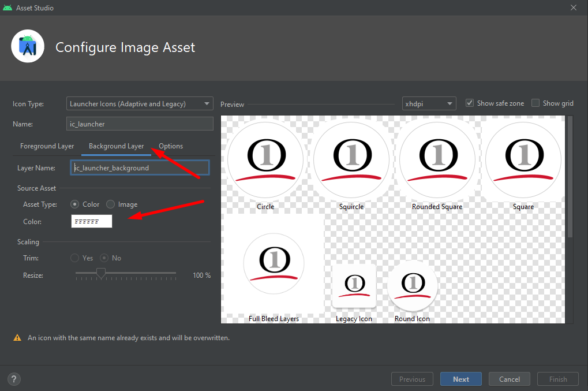Click the Layer Name input field
The image size is (588, 391).
coord(140,168)
